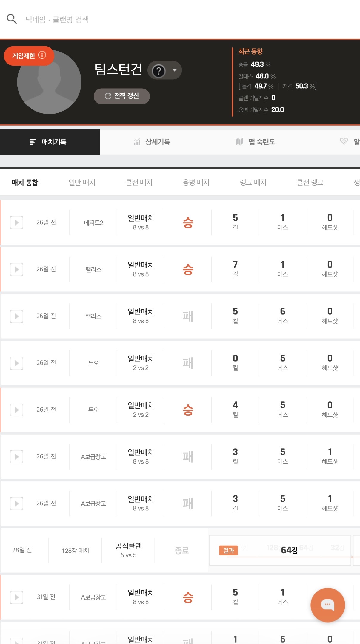Switch to the 상세기록 tab
Image resolution: width=360 pixels, height=644 pixels.
[152, 142]
